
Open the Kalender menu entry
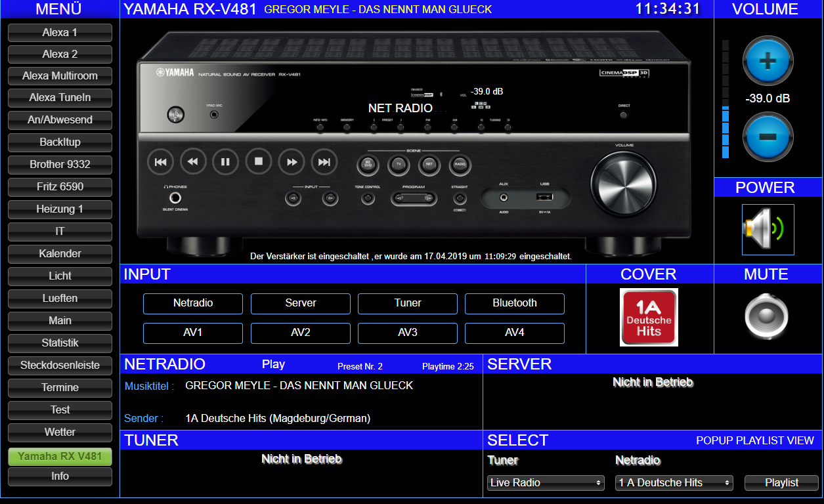point(60,254)
